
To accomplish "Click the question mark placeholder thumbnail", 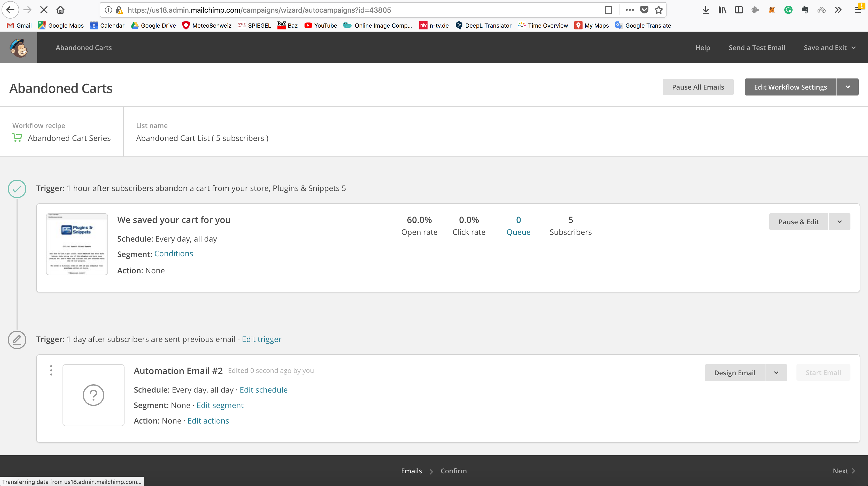I will click(x=93, y=395).
